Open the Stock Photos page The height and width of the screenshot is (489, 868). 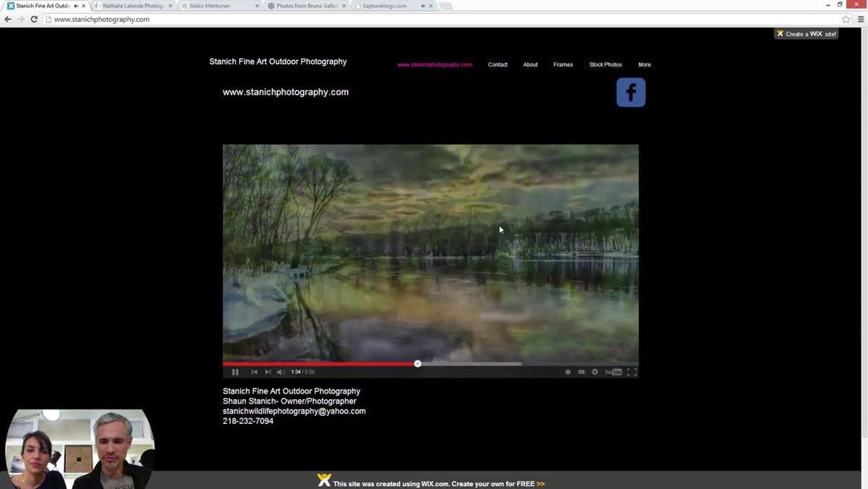pos(605,64)
